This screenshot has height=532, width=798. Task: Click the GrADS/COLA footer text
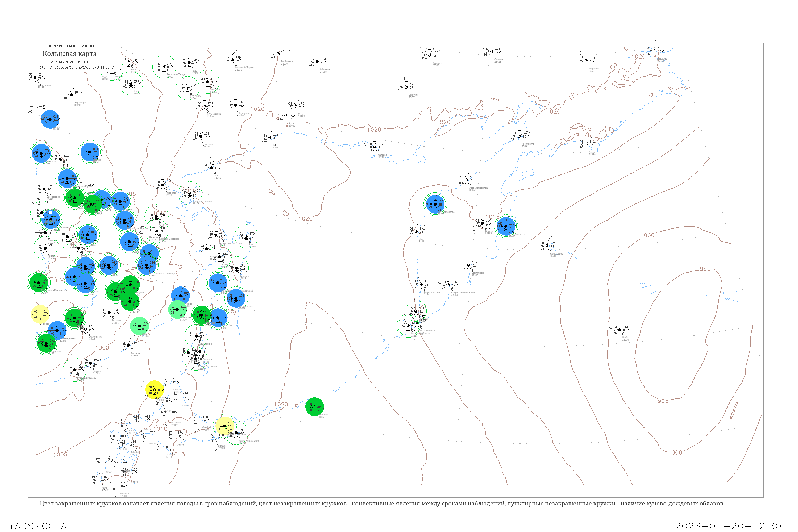pyautogui.click(x=35, y=526)
